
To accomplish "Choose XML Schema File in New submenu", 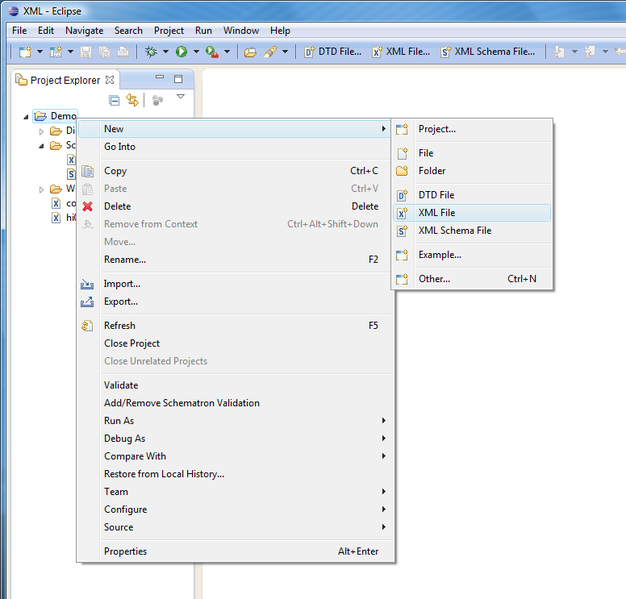I will [x=472, y=231].
